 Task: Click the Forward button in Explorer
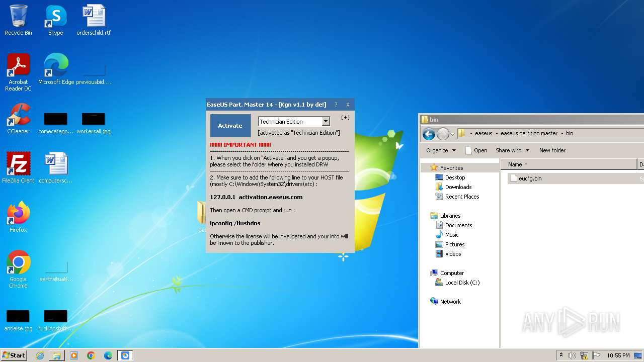point(443,134)
